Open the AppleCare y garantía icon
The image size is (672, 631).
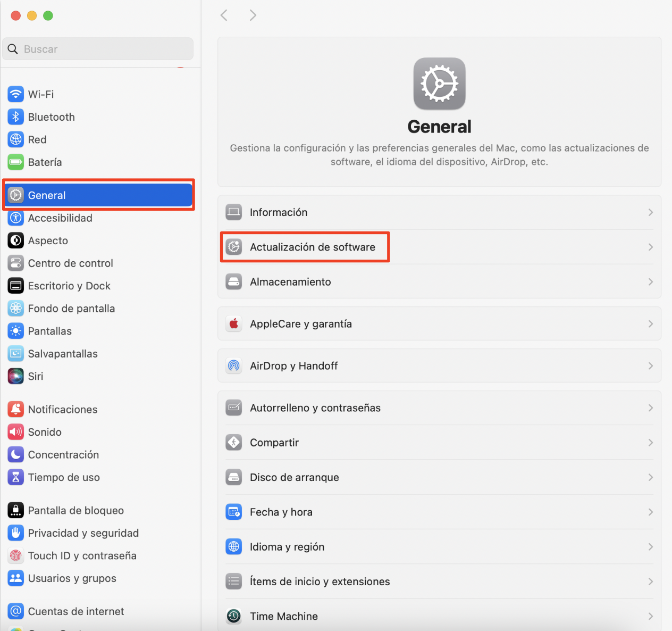point(234,323)
